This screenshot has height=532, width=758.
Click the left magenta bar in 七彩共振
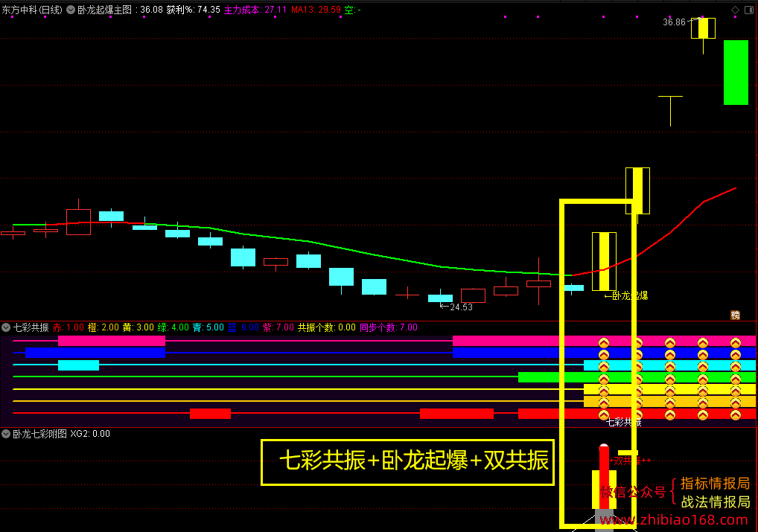coord(111,341)
